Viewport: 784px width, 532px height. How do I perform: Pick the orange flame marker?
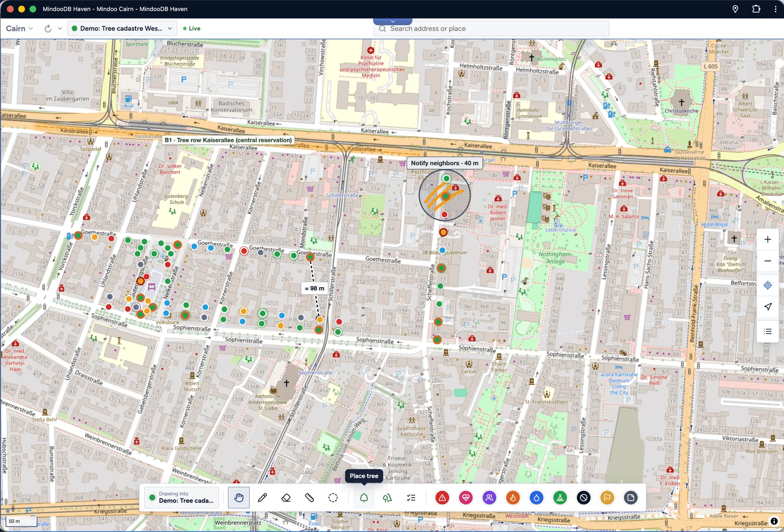pyautogui.click(x=513, y=498)
